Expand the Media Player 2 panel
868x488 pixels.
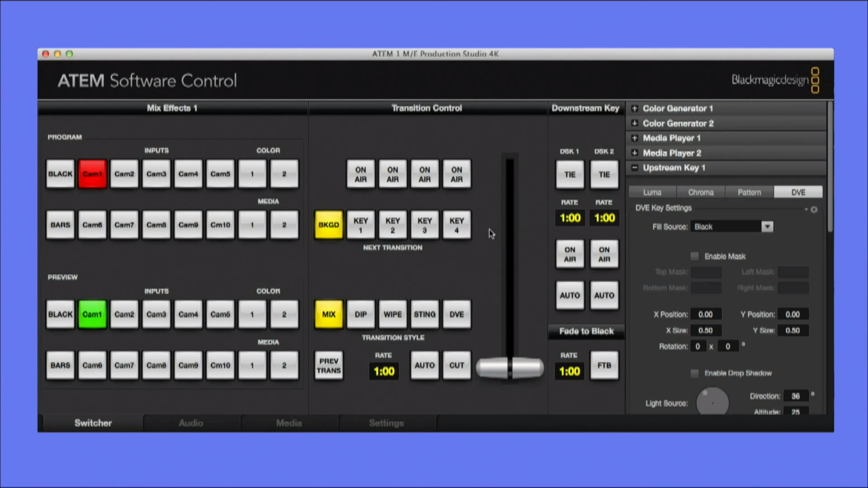point(635,153)
